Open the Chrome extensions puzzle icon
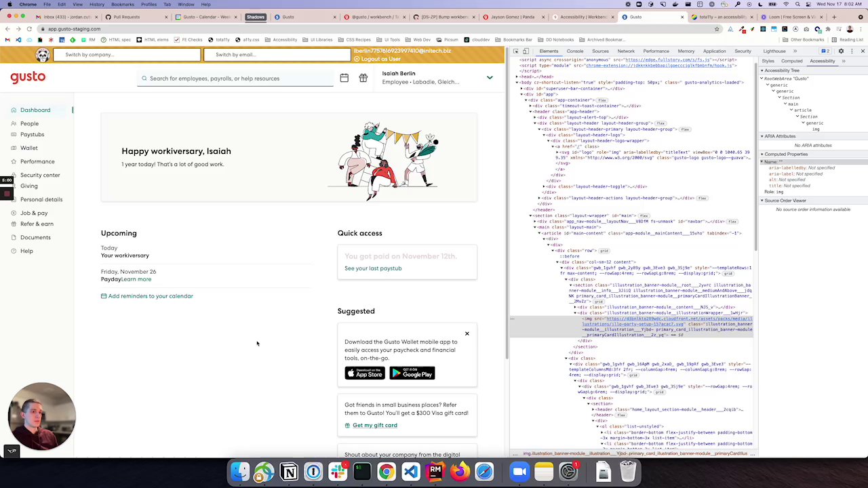 (828, 29)
